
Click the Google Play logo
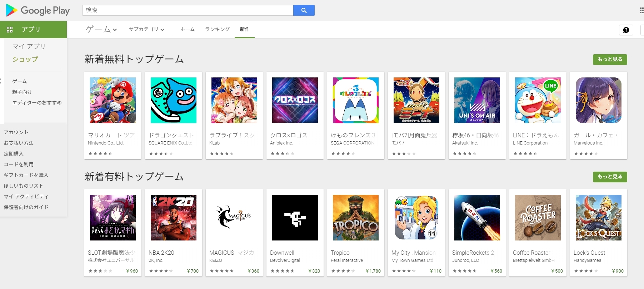click(x=38, y=10)
